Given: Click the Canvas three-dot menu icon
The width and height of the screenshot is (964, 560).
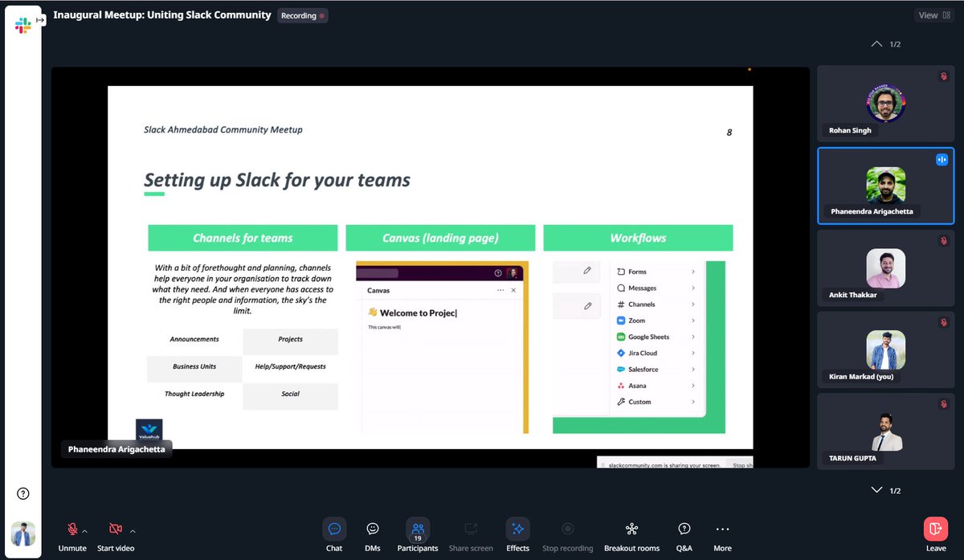Looking at the screenshot, I should pyautogui.click(x=500, y=290).
